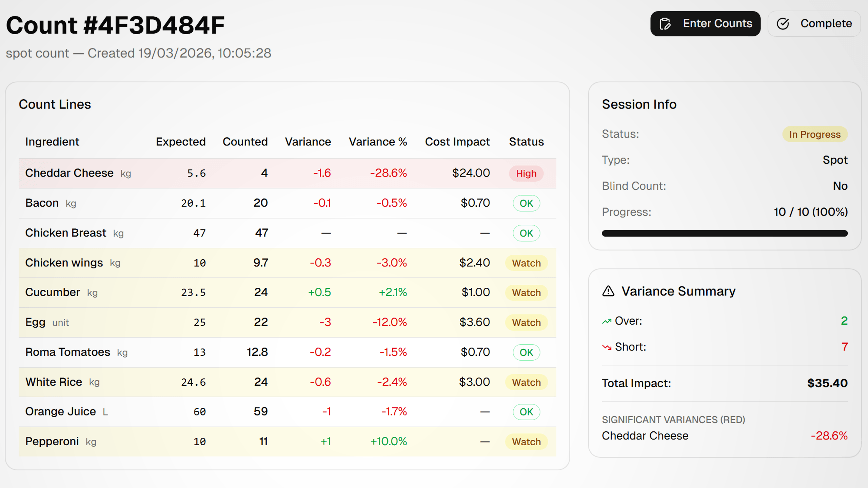This screenshot has height=488, width=868.
Task: Toggle the OK status on Orange Juice
Action: (526, 412)
